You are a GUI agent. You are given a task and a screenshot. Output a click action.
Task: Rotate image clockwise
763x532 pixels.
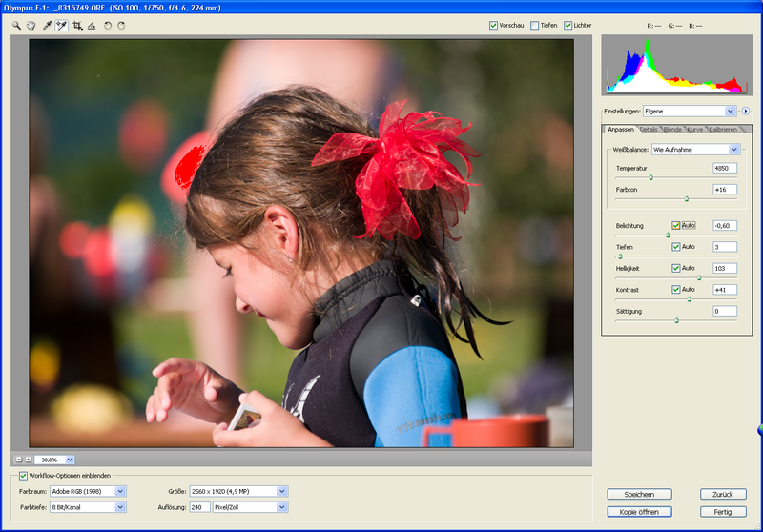pos(121,26)
